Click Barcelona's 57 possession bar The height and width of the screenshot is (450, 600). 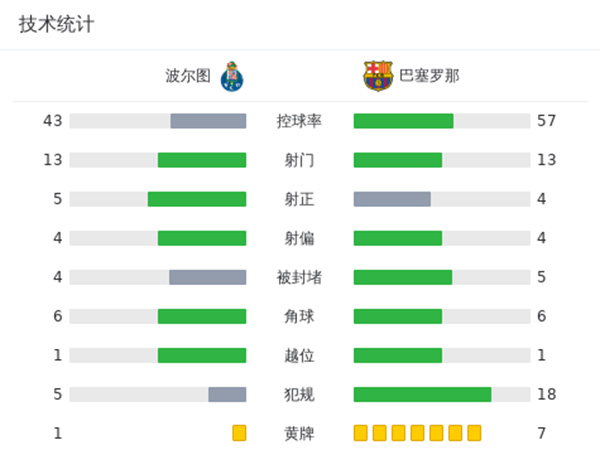pyautogui.click(x=403, y=121)
